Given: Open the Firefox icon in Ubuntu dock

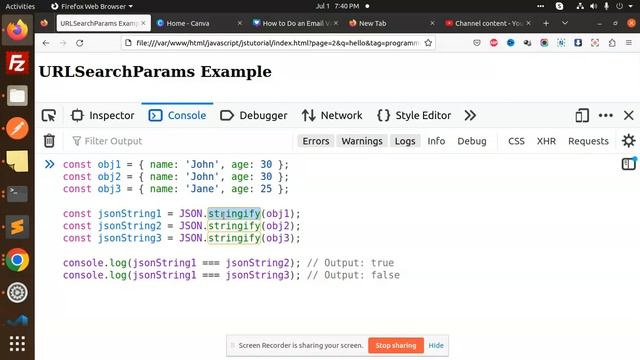Looking at the screenshot, I should point(17,30).
